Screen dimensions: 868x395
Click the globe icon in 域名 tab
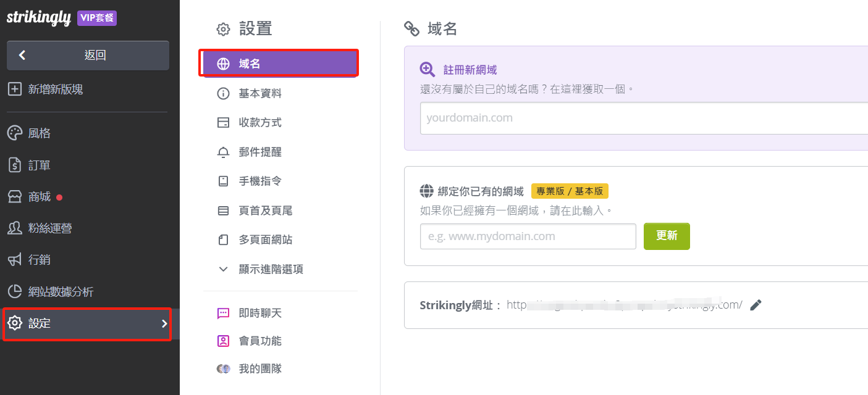click(224, 64)
